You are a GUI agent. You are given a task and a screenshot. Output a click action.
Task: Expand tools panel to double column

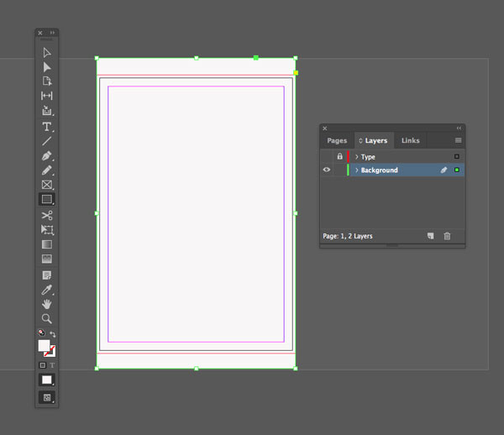click(x=52, y=33)
